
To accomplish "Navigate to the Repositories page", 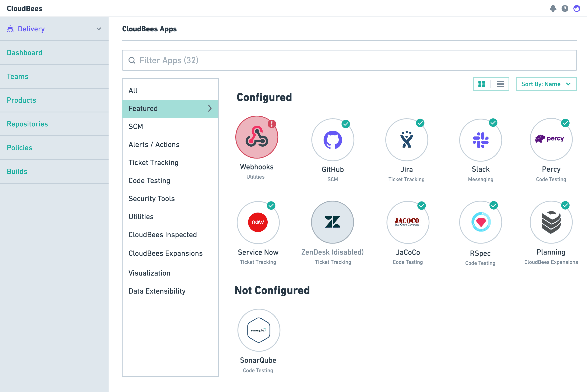I will coord(27,124).
